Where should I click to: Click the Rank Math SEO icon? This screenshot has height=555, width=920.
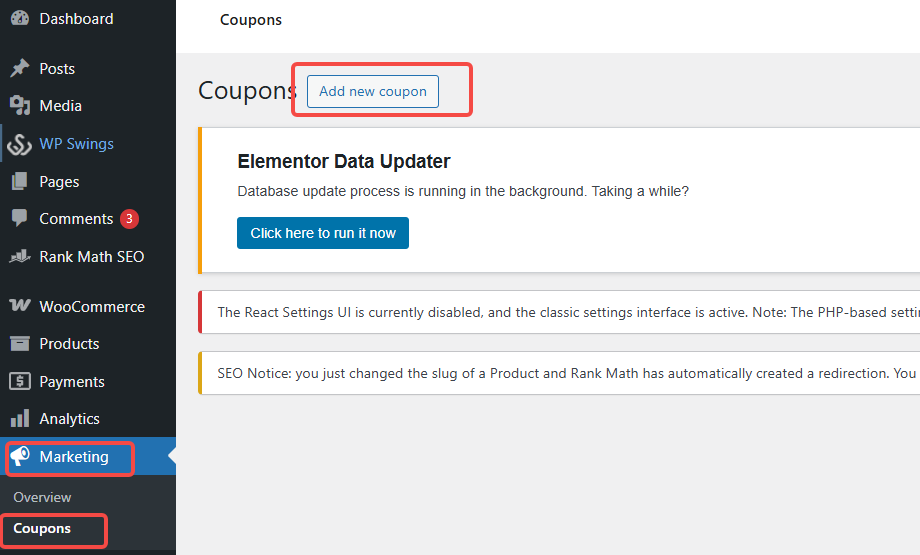tap(20, 256)
